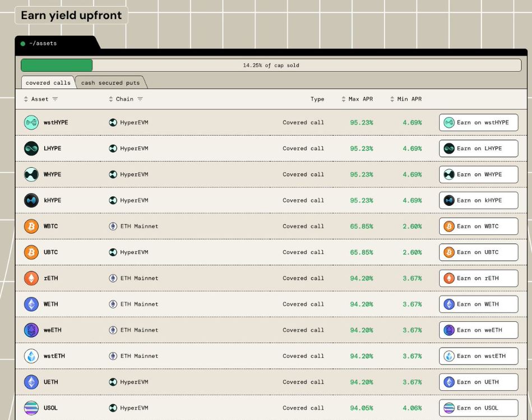
Task: Click the Earn on WETH button
Action: (x=478, y=304)
